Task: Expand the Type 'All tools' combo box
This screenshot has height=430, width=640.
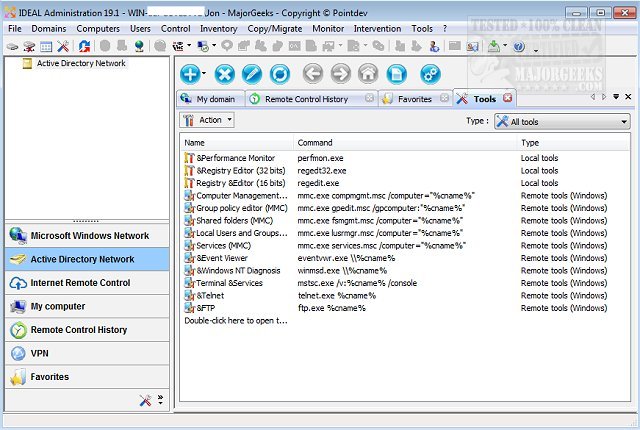Action: click(x=622, y=121)
